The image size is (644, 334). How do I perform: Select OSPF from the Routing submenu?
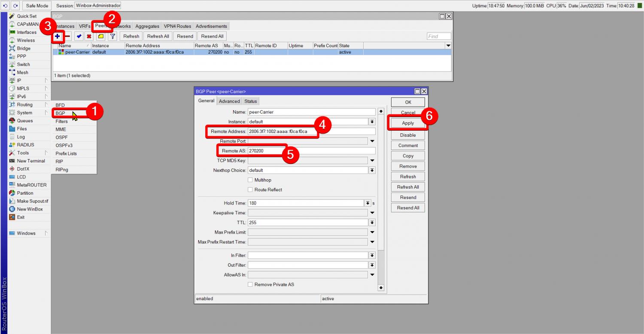point(61,137)
